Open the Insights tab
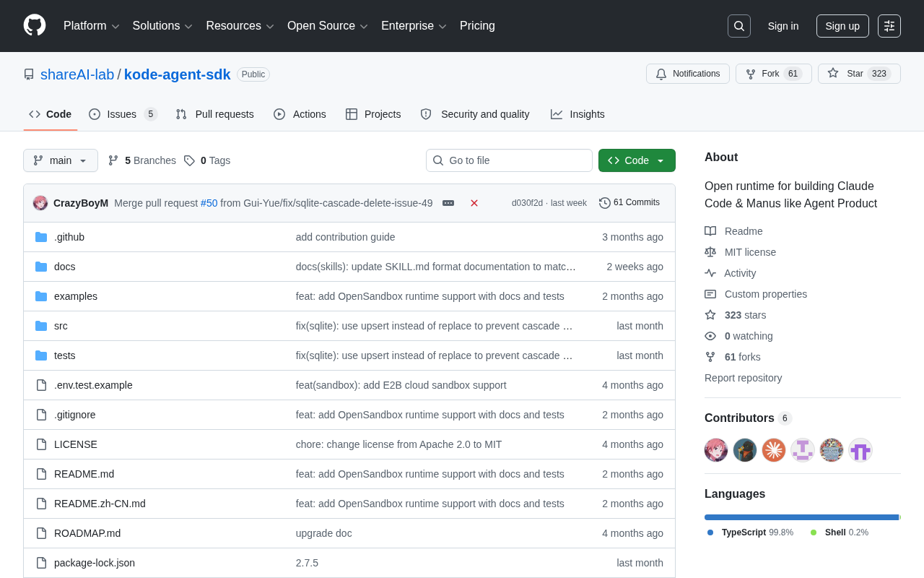This screenshot has height=578, width=924. (577, 114)
